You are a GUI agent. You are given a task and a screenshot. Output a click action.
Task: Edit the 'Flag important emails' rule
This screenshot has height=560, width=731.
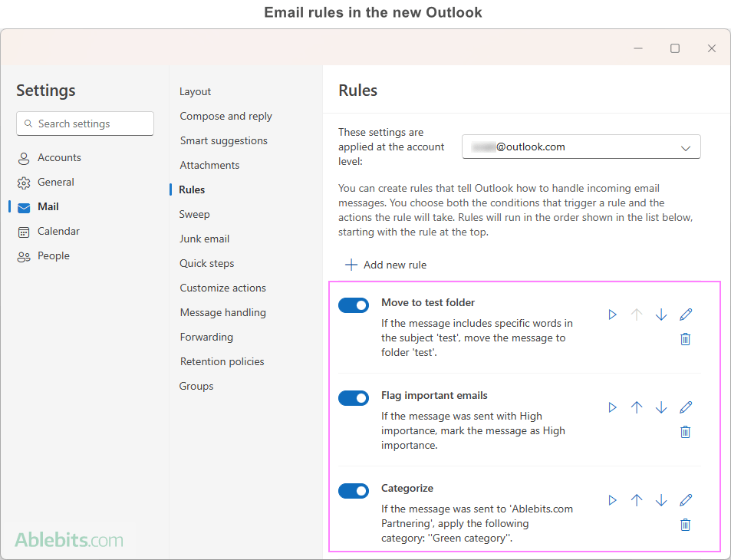click(x=686, y=407)
